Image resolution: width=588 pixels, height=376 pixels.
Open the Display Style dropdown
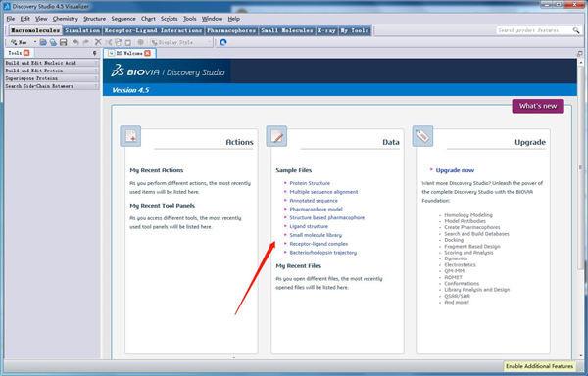click(x=180, y=43)
